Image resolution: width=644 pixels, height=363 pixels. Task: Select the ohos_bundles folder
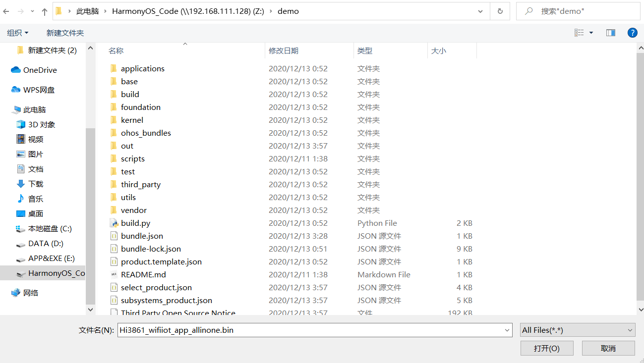[x=146, y=133]
